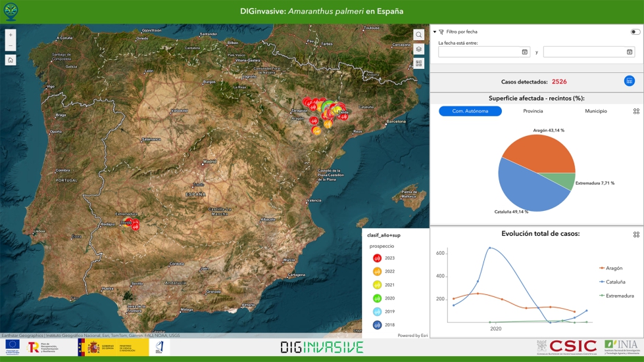The width and height of the screenshot is (644, 362).
Task: Open the basemap gallery grid icon
Action: coord(419,64)
